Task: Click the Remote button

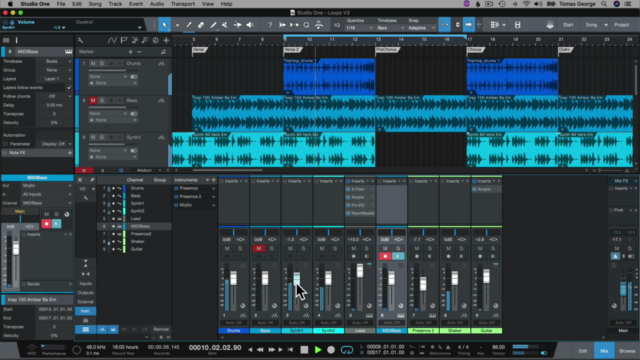Action: (x=161, y=329)
